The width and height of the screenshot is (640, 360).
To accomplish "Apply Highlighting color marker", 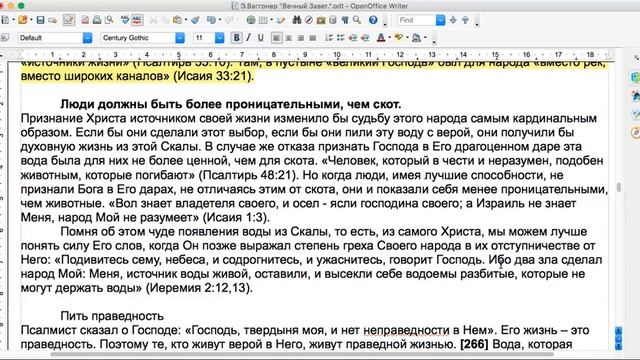I will pos(398,38).
